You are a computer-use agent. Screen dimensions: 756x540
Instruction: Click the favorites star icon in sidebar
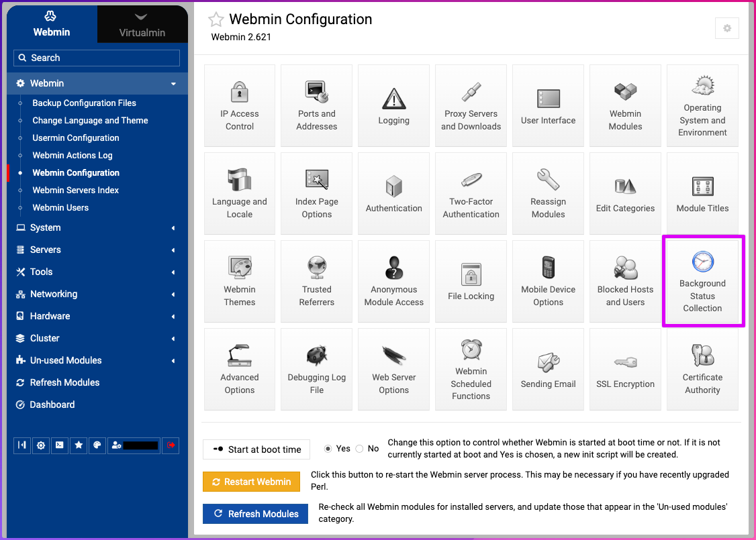79,445
